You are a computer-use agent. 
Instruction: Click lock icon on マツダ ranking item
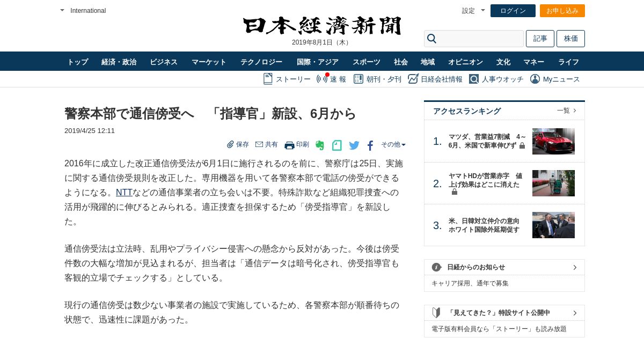coord(522,145)
